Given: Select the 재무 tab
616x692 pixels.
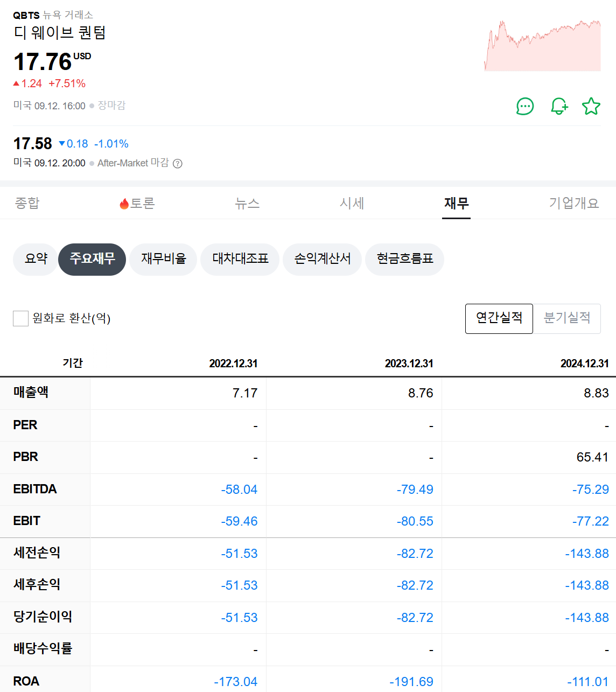Looking at the screenshot, I should coord(457,203).
